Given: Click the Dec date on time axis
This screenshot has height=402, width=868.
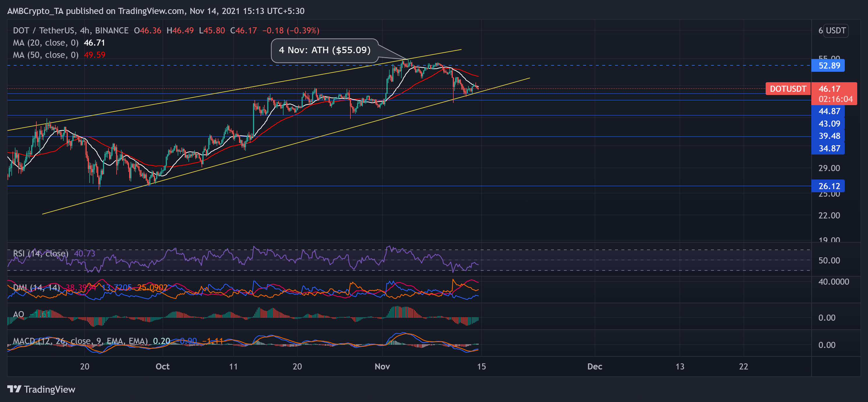Looking at the screenshot, I should (x=595, y=367).
